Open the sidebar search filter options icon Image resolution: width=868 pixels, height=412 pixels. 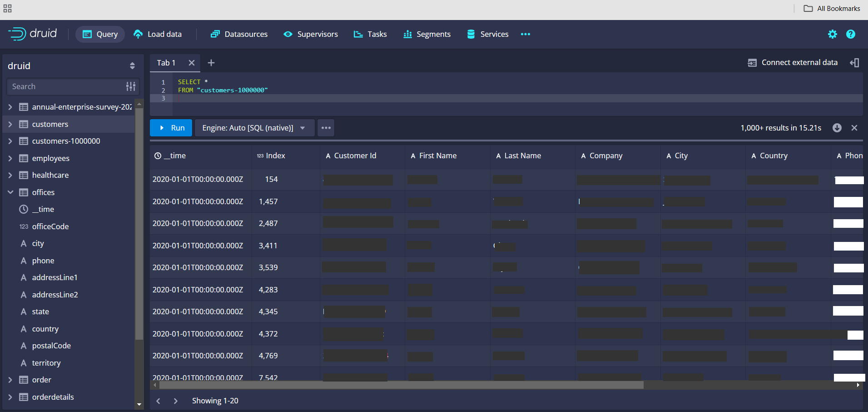point(131,86)
